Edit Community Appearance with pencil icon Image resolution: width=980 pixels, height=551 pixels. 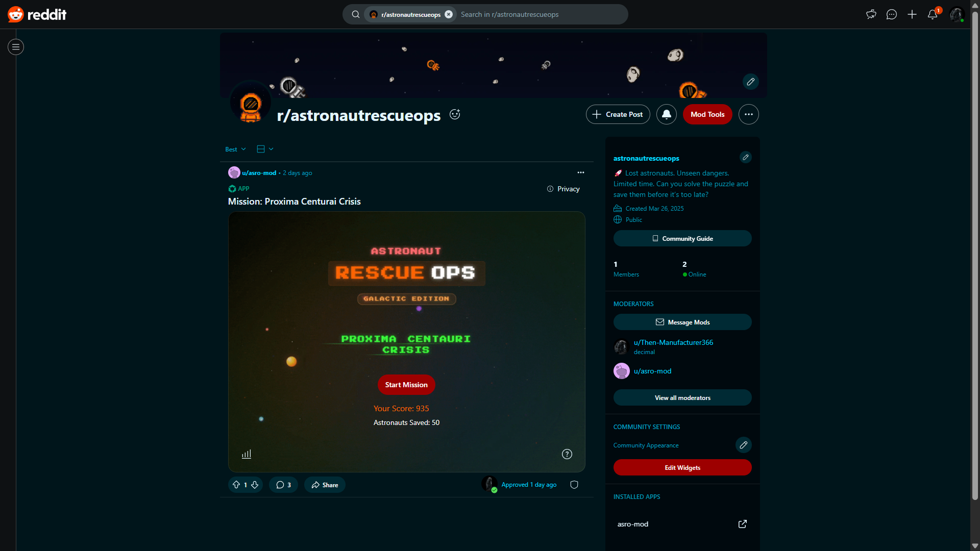click(x=743, y=445)
